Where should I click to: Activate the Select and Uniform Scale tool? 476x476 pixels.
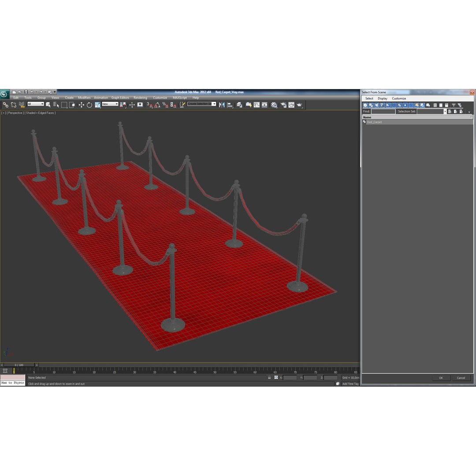coord(97,105)
